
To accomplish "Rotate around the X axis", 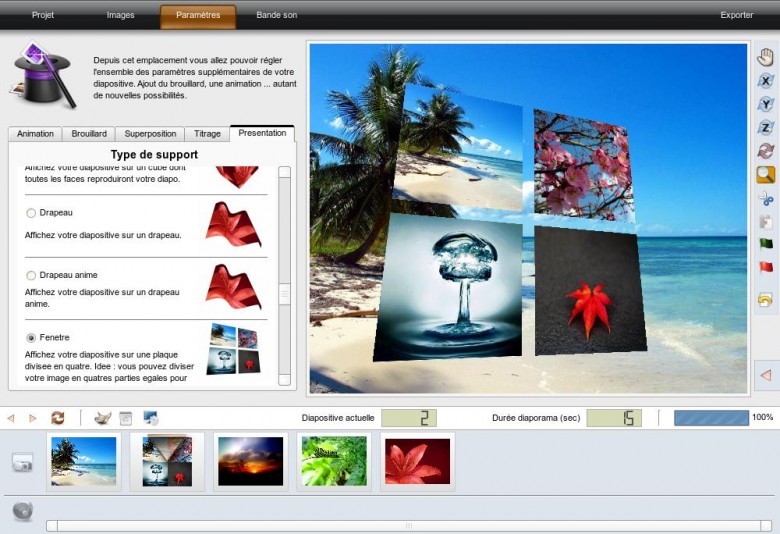I will click(x=766, y=81).
